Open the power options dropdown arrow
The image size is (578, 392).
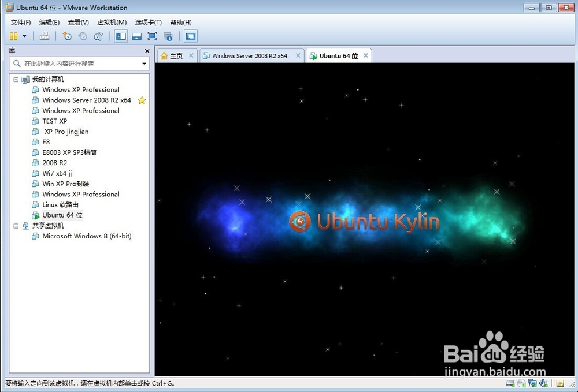click(x=24, y=36)
